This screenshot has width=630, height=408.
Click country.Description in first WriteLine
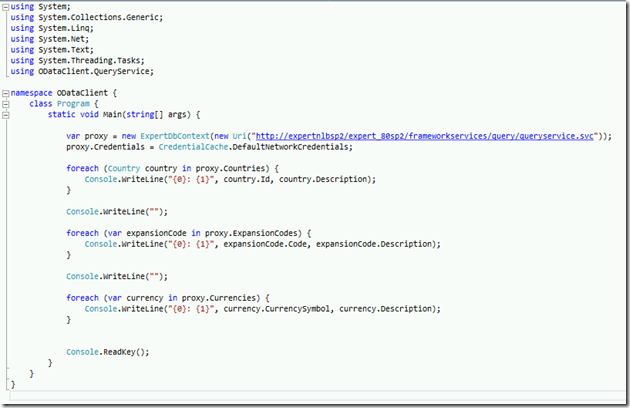click(335, 179)
